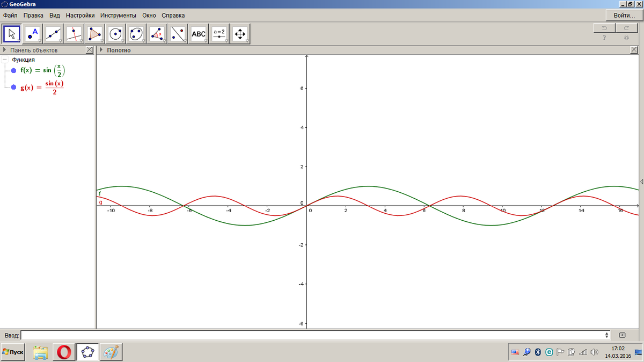Image resolution: width=644 pixels, height=362 pixels.
Task: Collapse the Панель объектов header triangle
Action: tap(5, 50)
